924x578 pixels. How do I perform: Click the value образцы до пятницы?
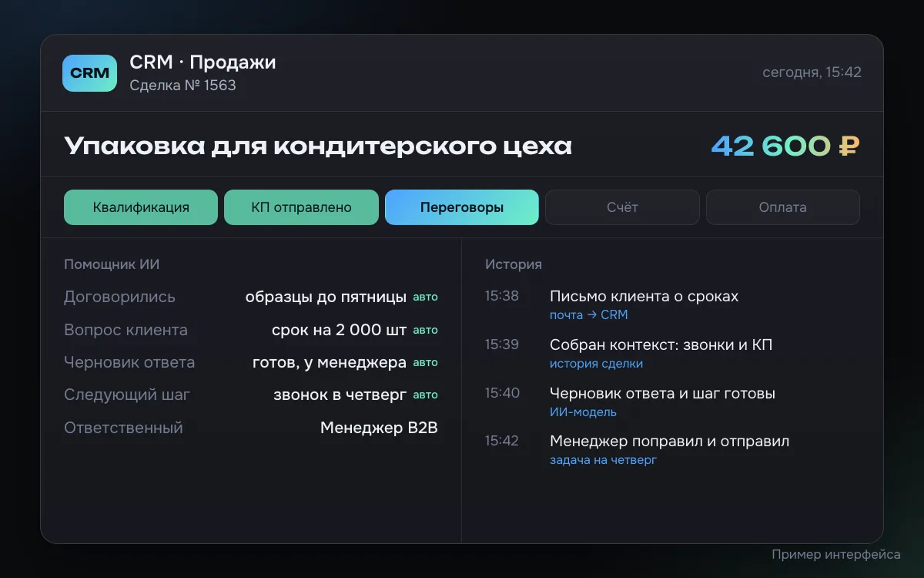click(326, 297)
